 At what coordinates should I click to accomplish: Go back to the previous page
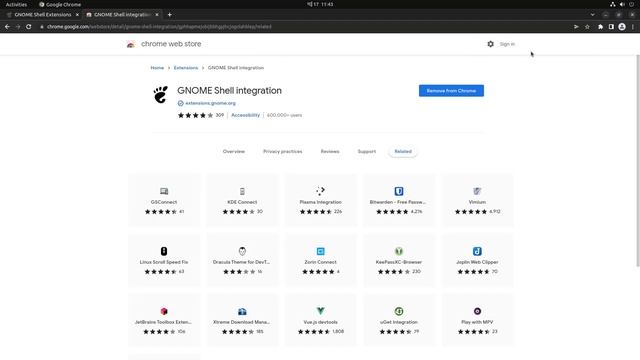(x=7, y=27)
